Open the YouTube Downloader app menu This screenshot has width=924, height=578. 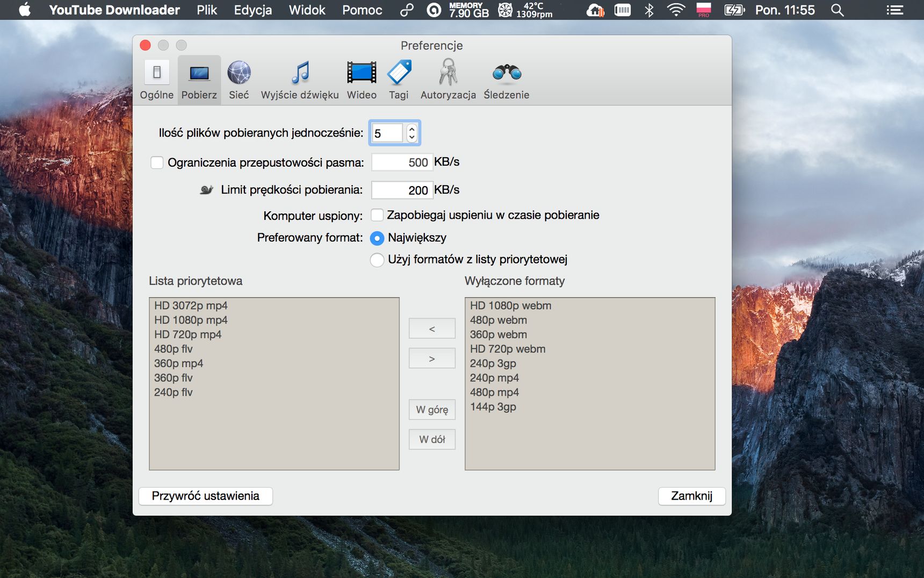[x=114, y=10]
